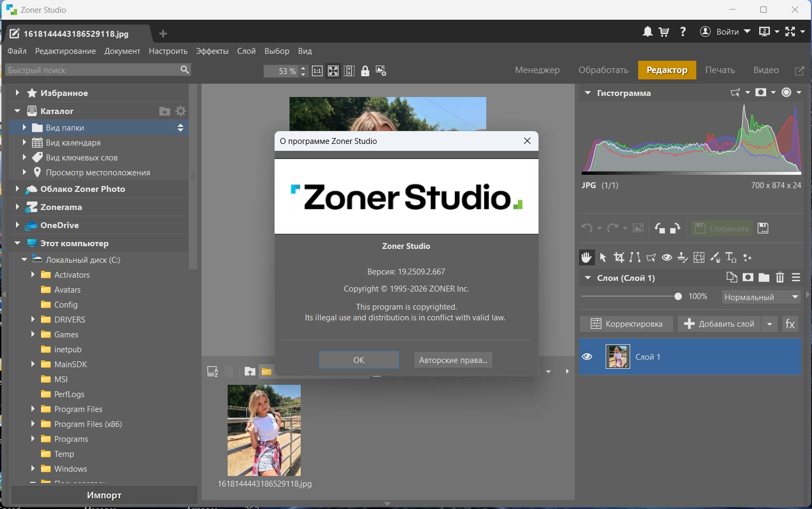Open notifications bell
The height and width of the screenshot is (509, 812).
point(647,32)
